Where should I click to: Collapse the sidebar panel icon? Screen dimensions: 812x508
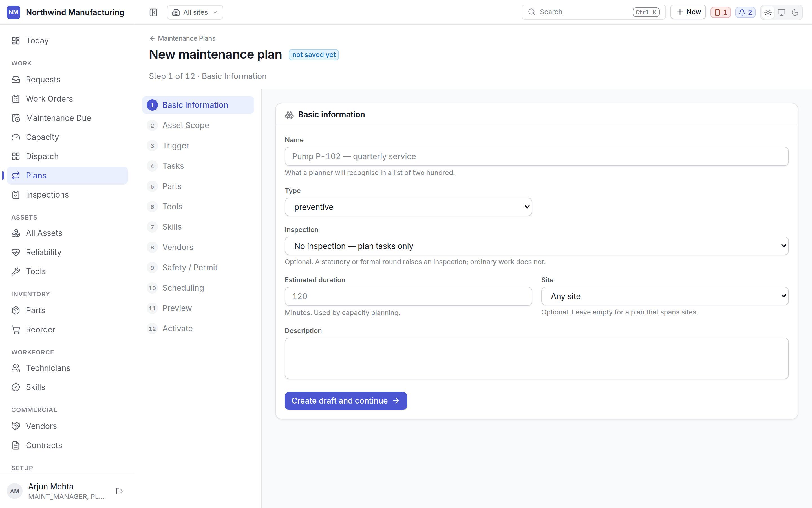click(153, 12)
